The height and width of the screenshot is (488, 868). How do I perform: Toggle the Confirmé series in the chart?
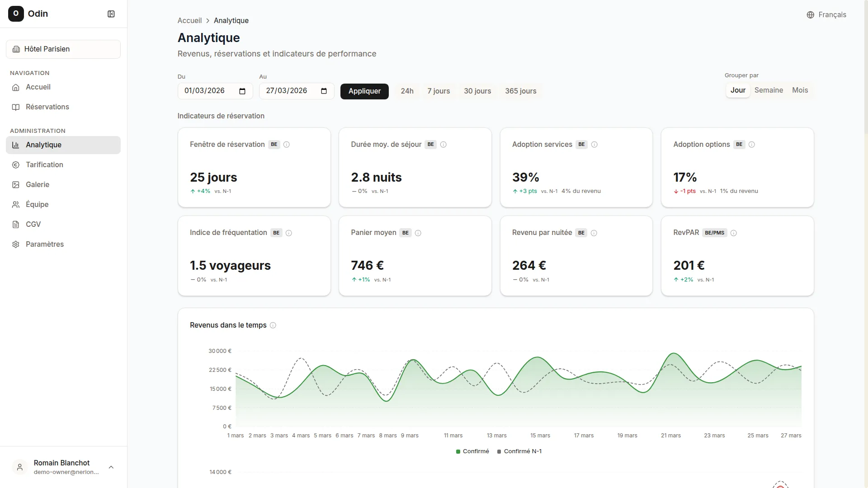tap(472, 451)
